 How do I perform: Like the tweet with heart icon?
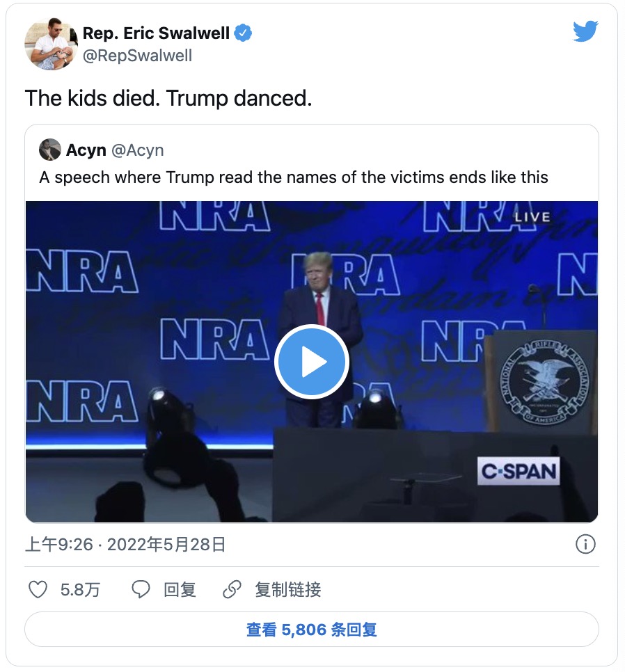[x=38, y=590]
